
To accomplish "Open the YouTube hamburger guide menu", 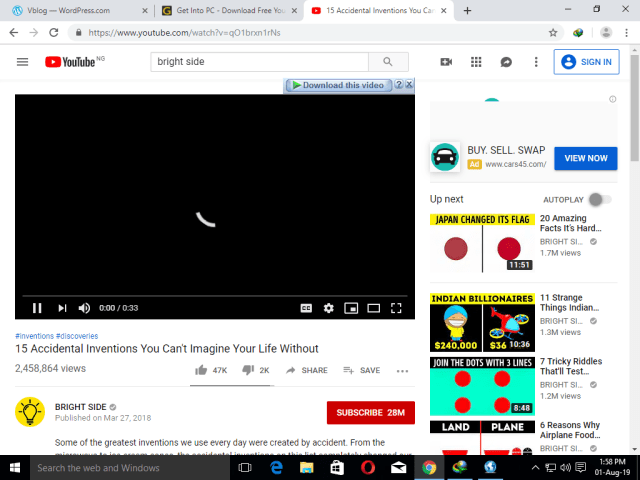I will click(x=23, y=62).
